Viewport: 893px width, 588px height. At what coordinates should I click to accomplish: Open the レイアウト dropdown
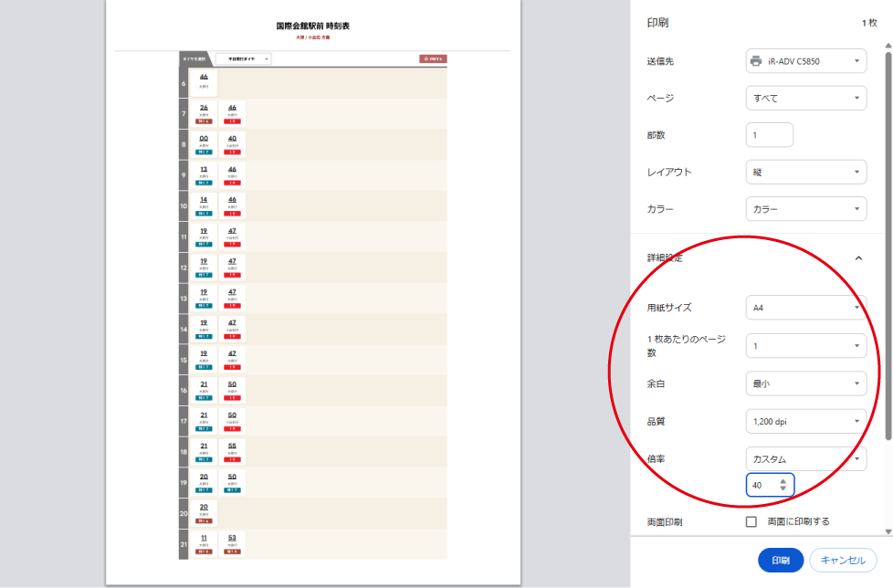point(805,172)
